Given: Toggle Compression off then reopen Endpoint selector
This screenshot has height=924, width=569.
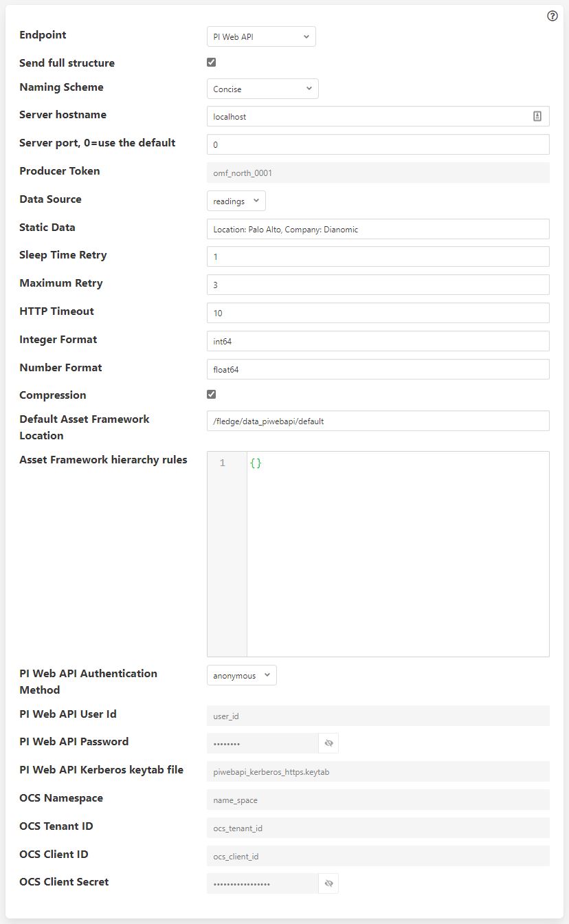Looking at the screenshot, I should point(261,36).
